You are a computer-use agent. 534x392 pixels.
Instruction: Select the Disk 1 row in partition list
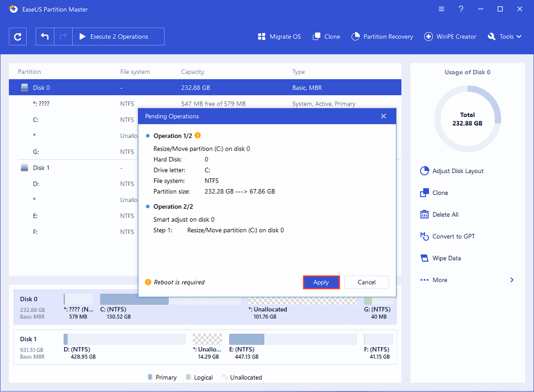41,168
